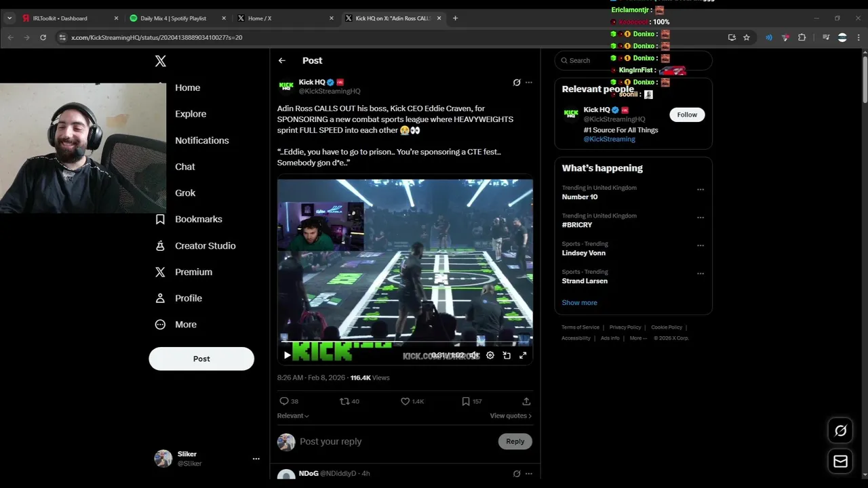Click the large Post button in sidebar
The width and height of the screenshot is (868, 488).
pos(201,359)
